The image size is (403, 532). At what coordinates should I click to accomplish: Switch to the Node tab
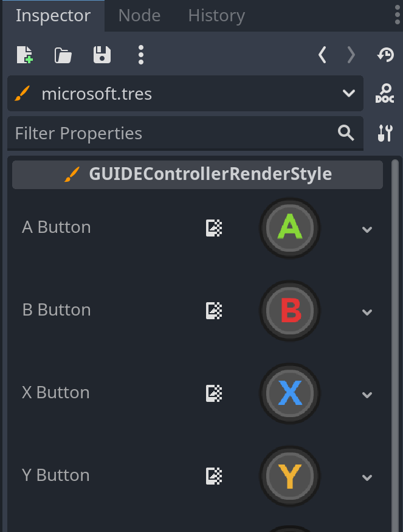click(x=139, y=15)
